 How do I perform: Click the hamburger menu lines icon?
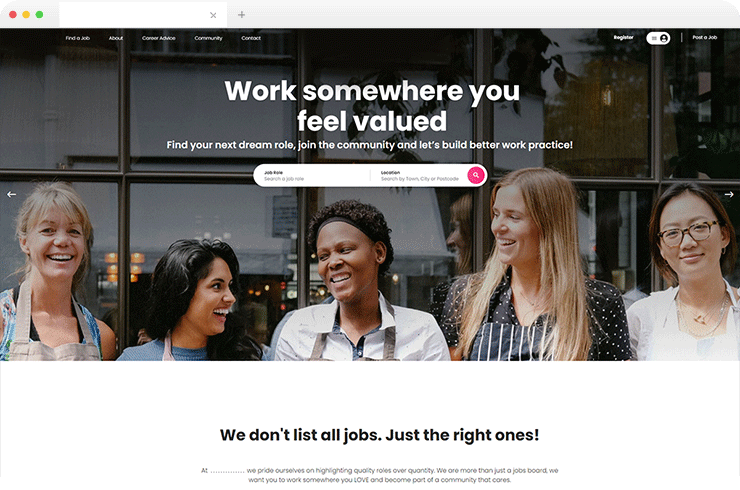pyautogui.click(x=654, y=38)
